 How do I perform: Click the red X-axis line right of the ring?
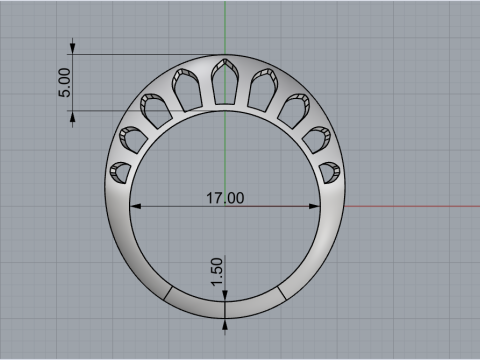pos(412,206)
